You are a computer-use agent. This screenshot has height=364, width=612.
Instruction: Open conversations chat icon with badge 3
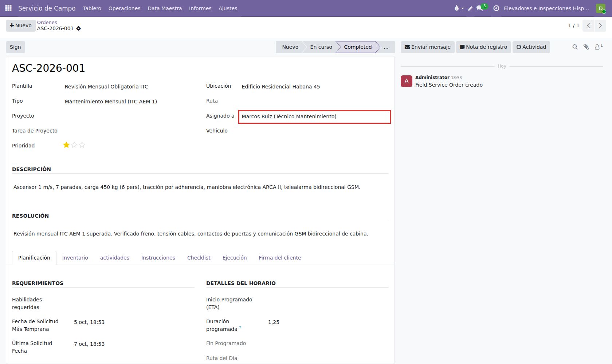(481, 8)
